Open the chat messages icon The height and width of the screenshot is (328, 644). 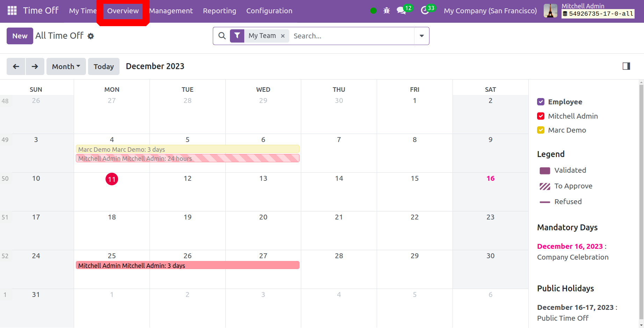(x=401, y=11)
